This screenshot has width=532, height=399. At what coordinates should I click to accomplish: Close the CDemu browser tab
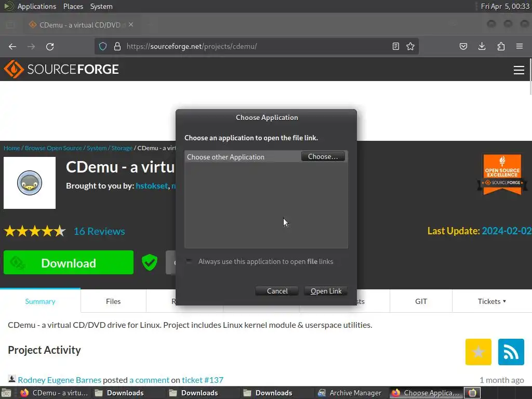tap(131, 25)
